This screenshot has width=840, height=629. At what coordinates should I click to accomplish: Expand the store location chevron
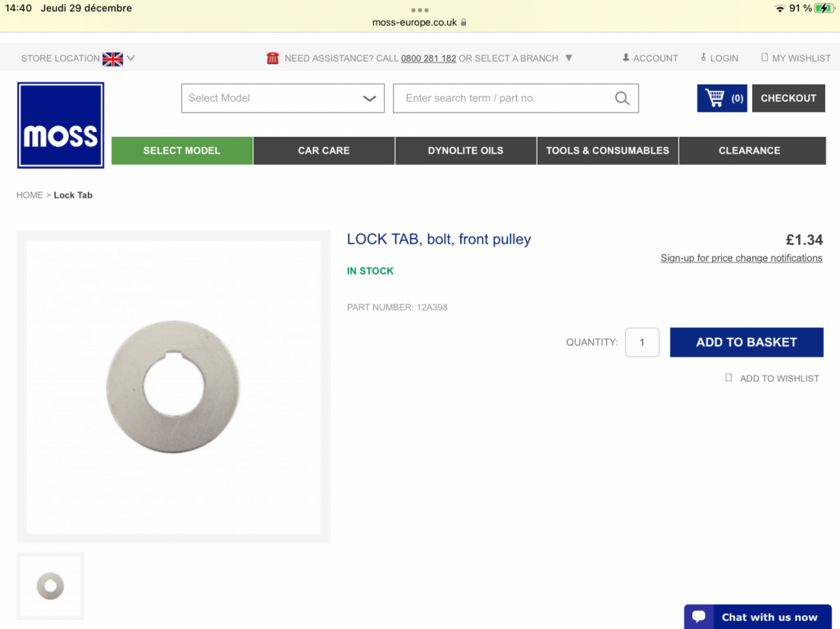[130, 58]
